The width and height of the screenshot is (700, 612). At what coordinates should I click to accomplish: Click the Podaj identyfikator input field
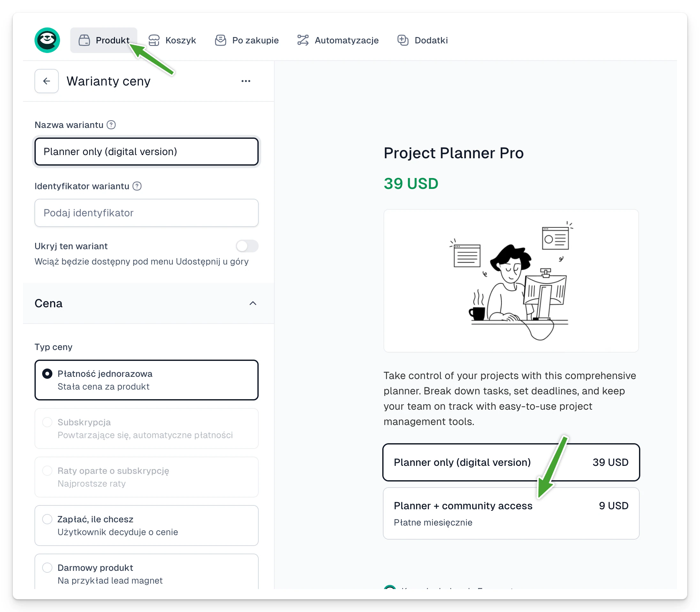(147, 213)
